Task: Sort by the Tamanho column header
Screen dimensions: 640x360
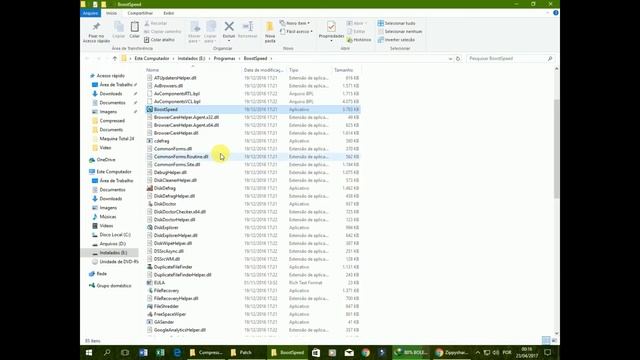Action: click(344, 70)
